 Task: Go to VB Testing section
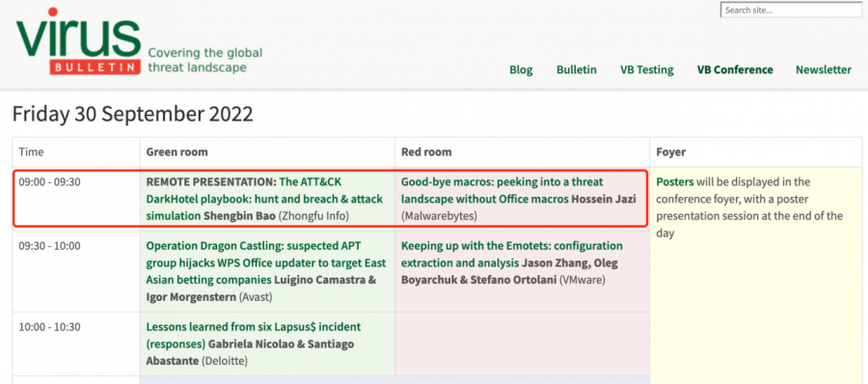(646, 69)
